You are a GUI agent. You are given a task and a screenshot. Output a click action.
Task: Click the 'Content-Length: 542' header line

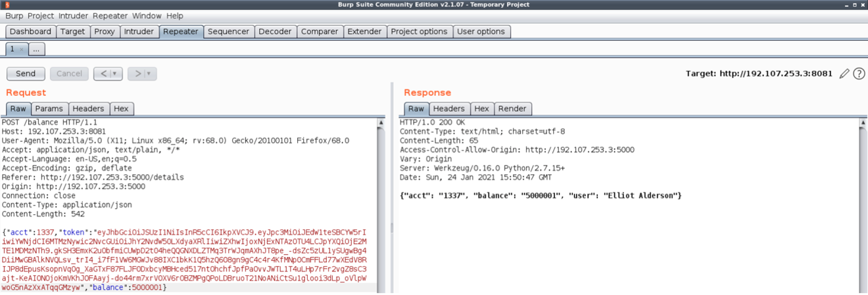[x=43, y=214]
